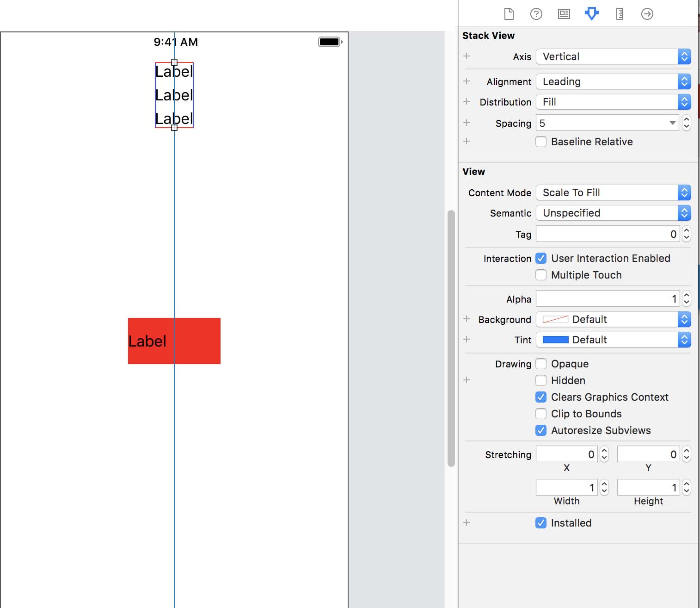Show the Connections inspector

[647, 14]
